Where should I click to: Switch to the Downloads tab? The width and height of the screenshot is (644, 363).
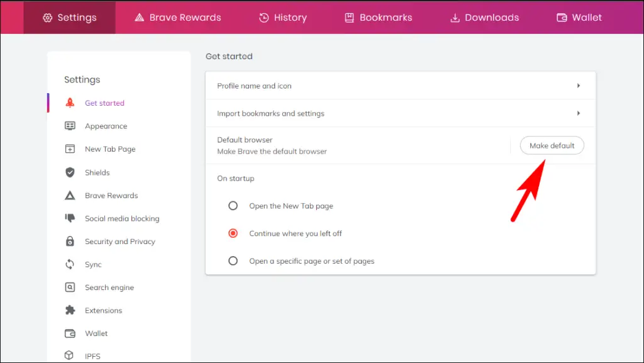click(485, 17)
